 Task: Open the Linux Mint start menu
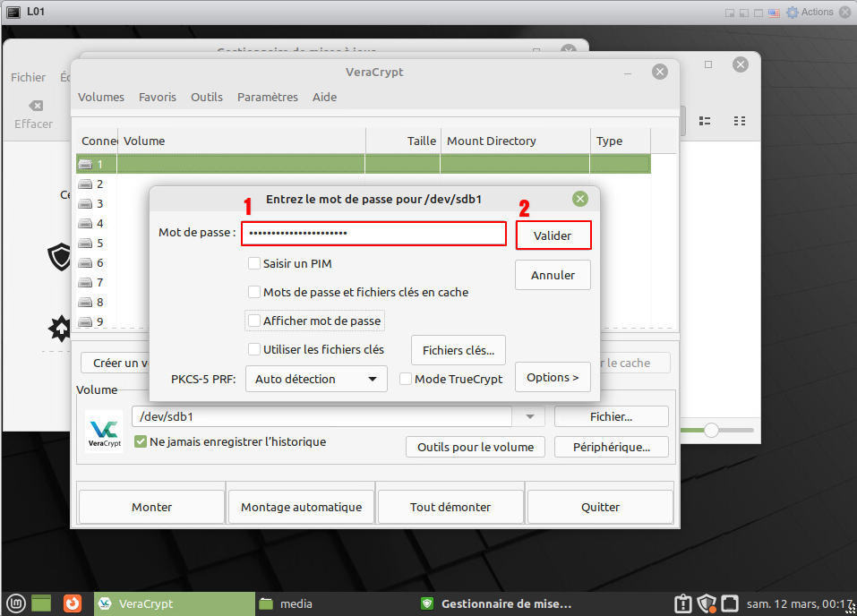(14, 603)
